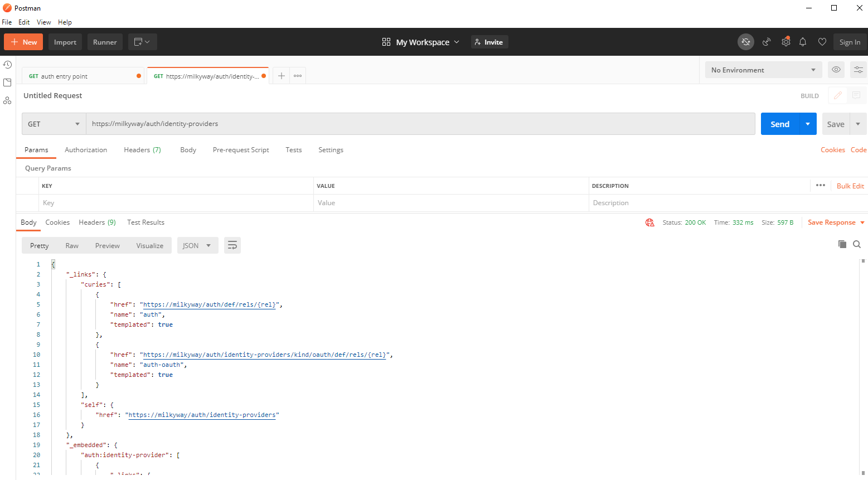Copy response with the copy icon

pyautogui.click(x=842, y=244)
